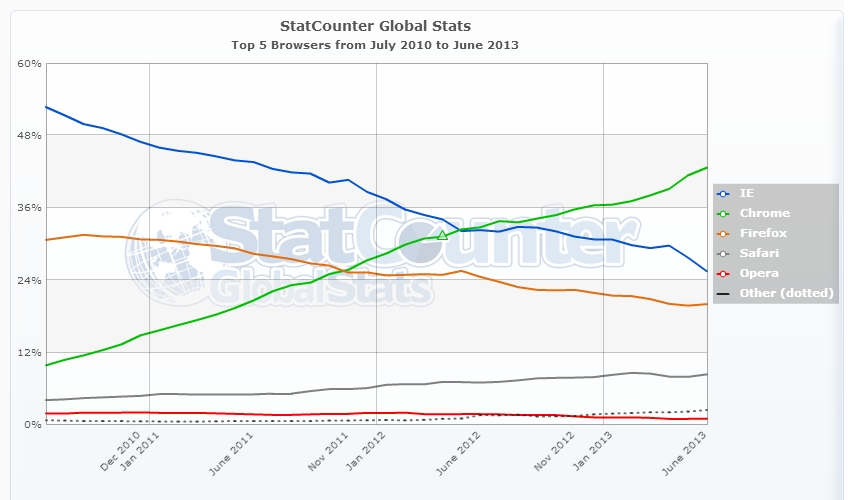The width and height of the screenshot is (854, 500).
Task: Toggle the Firefox series via its legend text
Action: pos(763,233)
